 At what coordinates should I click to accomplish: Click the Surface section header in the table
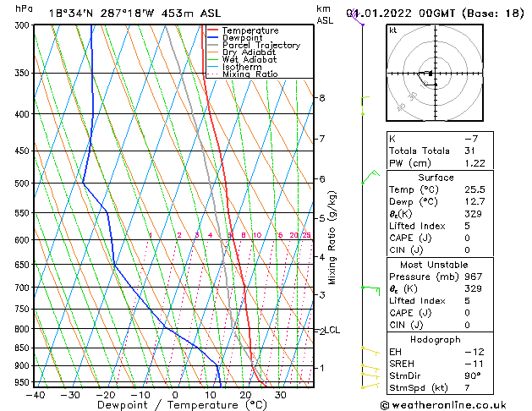[436, 178]
